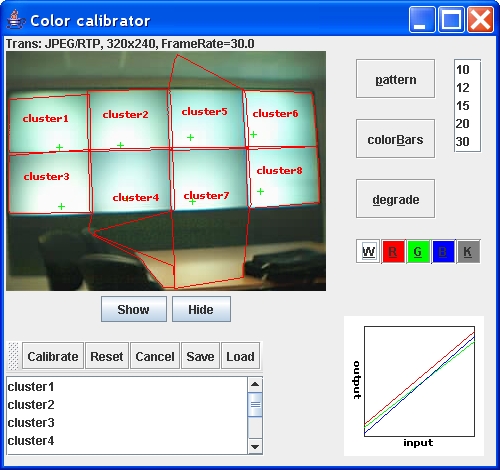This screenshot has height=470, width=500.
Task: Click the green cross marker in cluster3
Action: pyautogui.click(x=61, y=207)
